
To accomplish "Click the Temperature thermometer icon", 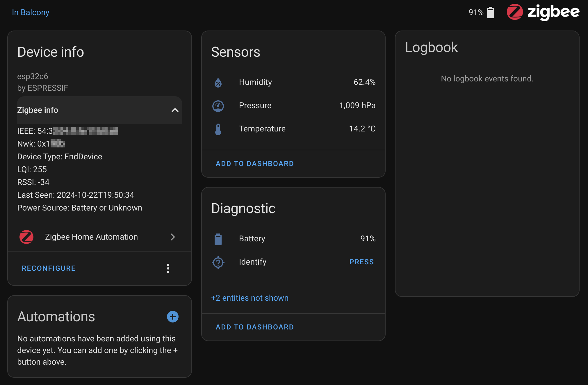I will 218,129.
